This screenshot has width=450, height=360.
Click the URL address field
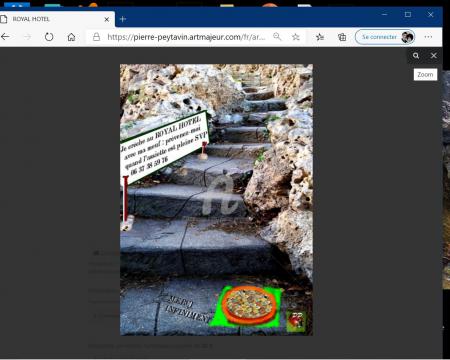coord(186,37)
